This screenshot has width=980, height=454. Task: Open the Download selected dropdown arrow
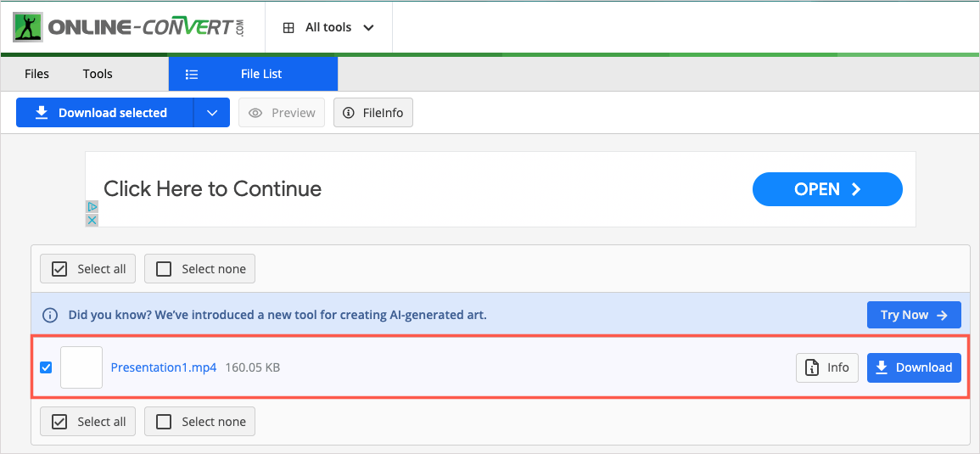pos(212,113)
